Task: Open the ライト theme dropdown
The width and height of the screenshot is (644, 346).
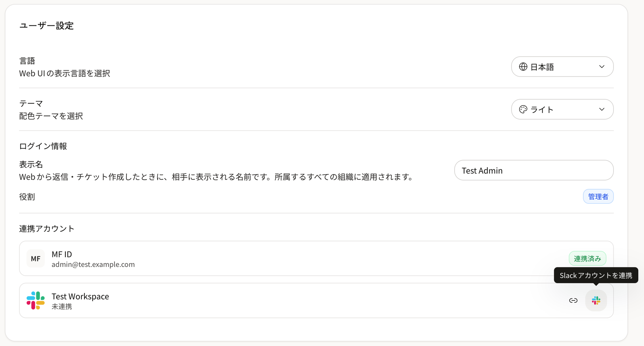Action: pos(562,109)
